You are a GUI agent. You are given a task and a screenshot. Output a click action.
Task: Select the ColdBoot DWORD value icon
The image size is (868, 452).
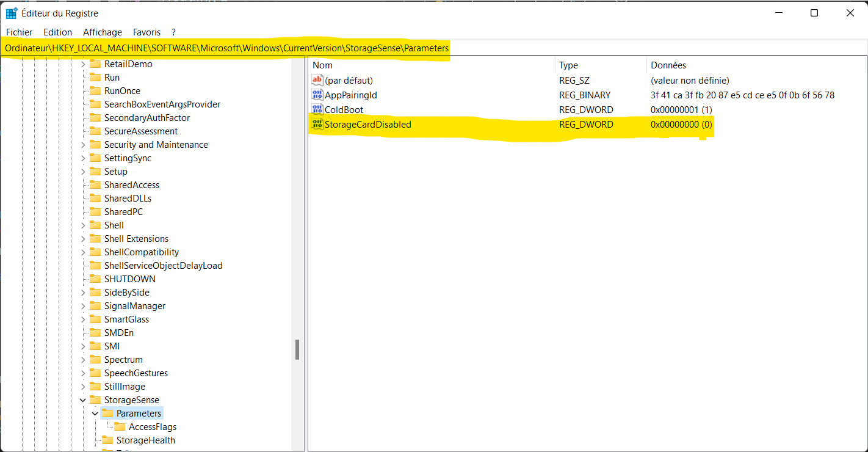click(317, 109)
